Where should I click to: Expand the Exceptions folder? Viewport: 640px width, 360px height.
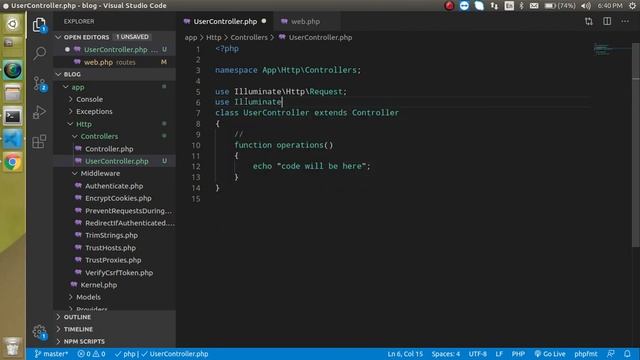pyautogui.click(x=115, y=111)
